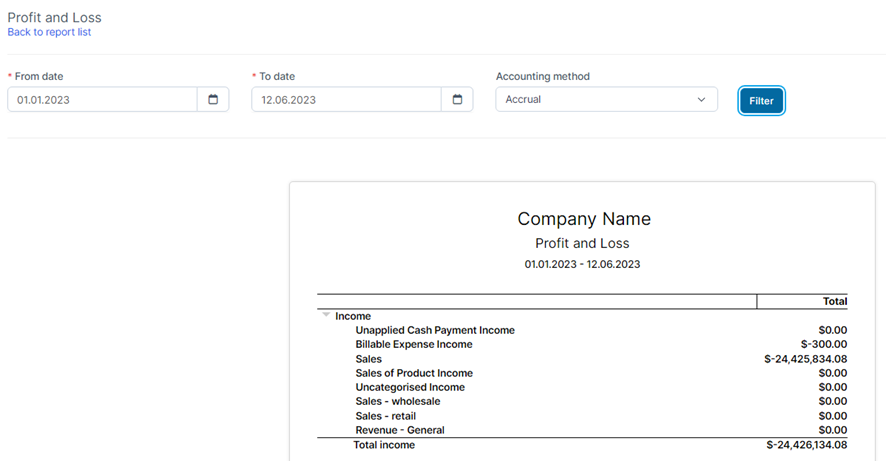The width and height of the screenshot is (886, 461).
Task: Click into the From date field
Action: click(x=102, y=100)
